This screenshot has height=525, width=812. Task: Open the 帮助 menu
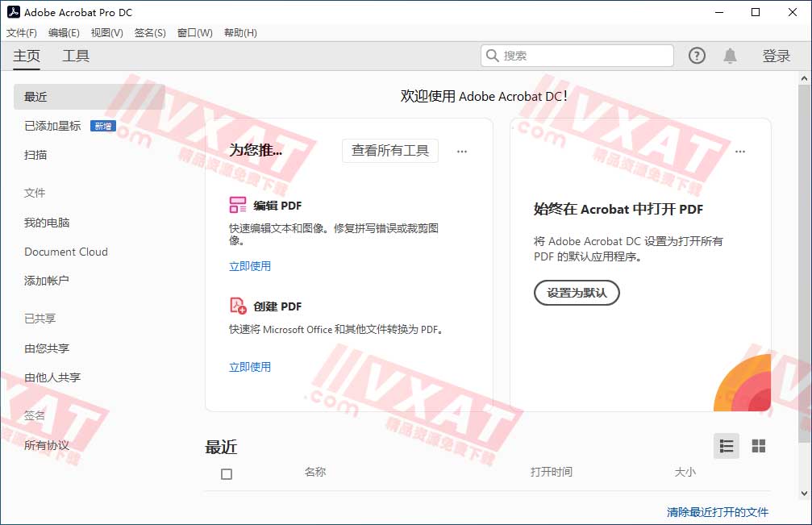click(239, 32)
